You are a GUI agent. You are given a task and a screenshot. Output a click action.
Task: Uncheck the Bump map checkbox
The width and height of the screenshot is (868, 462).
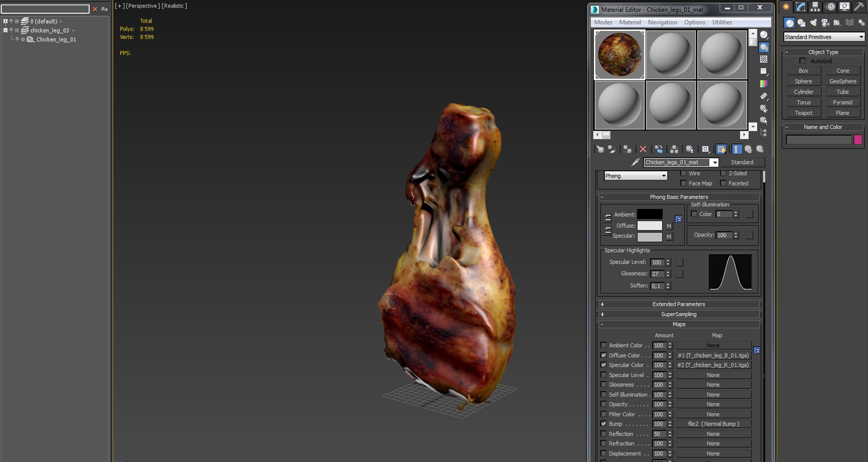coord(604,424)
